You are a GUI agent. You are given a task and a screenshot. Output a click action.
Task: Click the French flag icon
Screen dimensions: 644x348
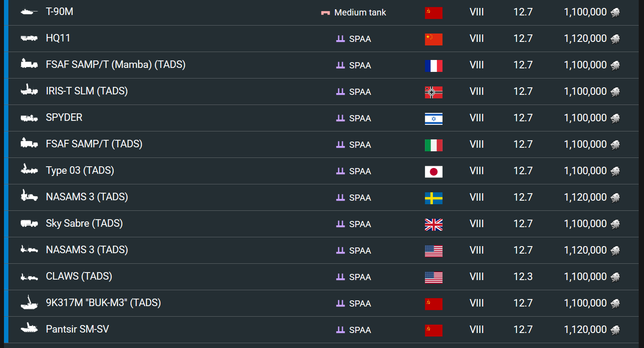click(433, 66)
